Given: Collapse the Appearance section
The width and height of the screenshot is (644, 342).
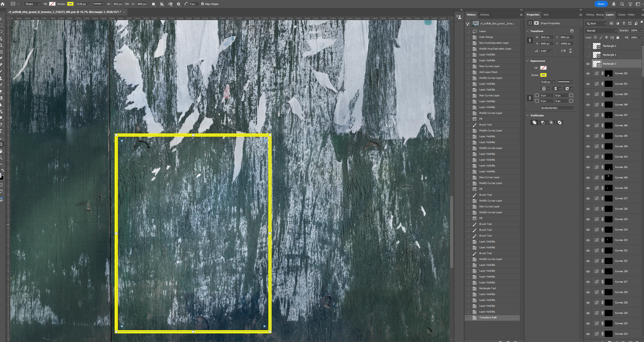Looking at the screenshot, I should [x=528, y=61].
